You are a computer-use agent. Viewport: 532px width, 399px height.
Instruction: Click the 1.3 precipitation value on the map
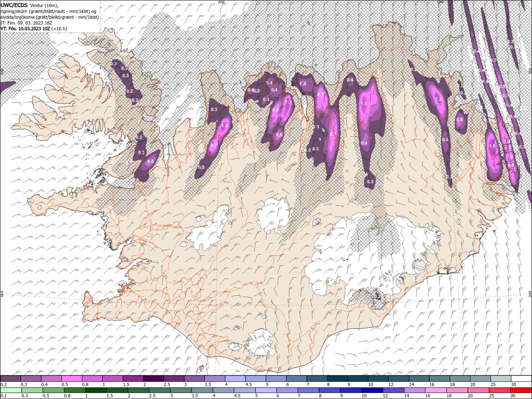click(x=288, y=102)
